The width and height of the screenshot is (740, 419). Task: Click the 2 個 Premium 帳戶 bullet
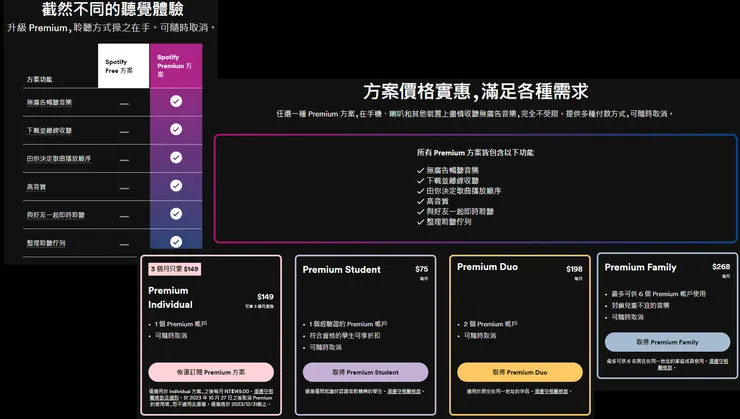pyautogui.click(x=490, y=324)
